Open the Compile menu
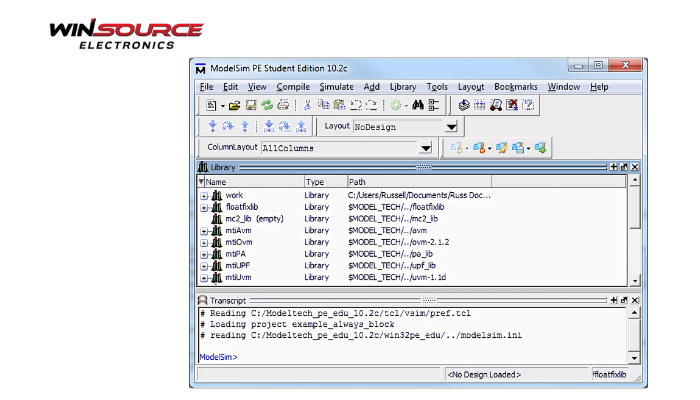 291,87
